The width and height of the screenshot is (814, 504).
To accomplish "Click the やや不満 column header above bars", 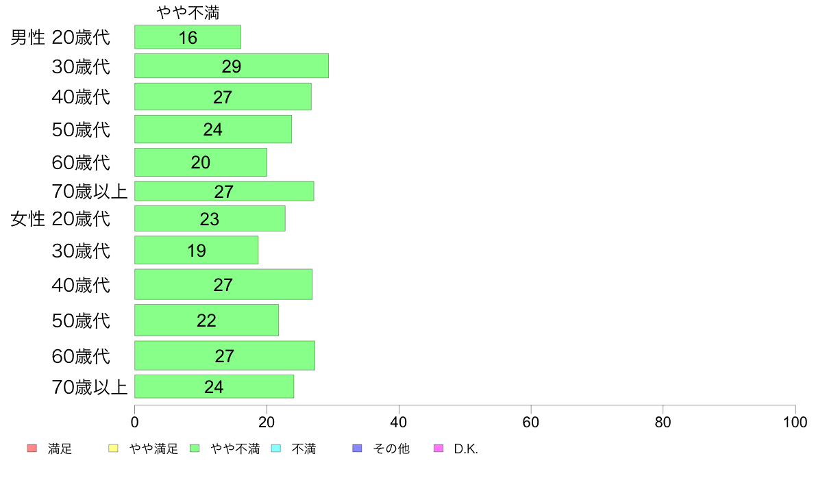I will [188, 12].
